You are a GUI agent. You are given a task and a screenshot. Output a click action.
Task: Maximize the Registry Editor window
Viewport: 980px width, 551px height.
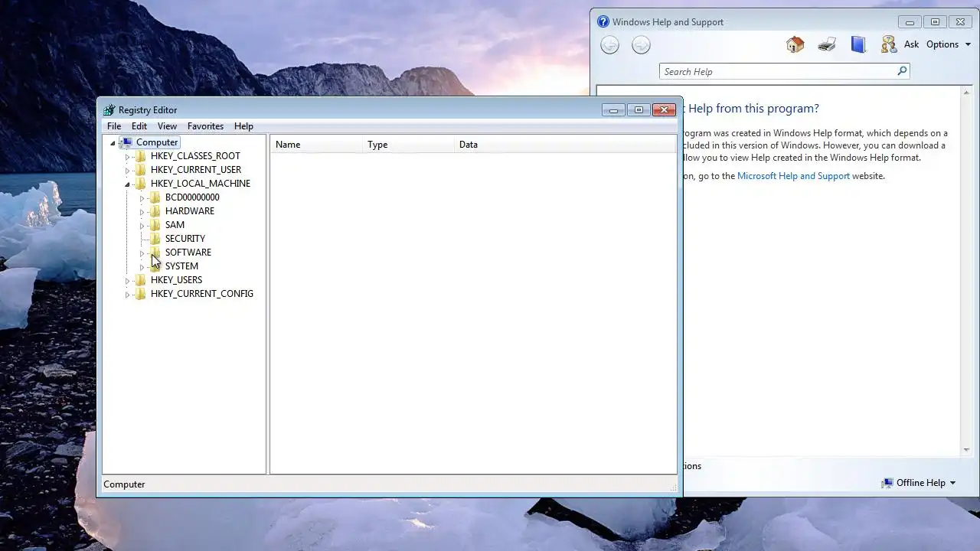click(639, 110)
